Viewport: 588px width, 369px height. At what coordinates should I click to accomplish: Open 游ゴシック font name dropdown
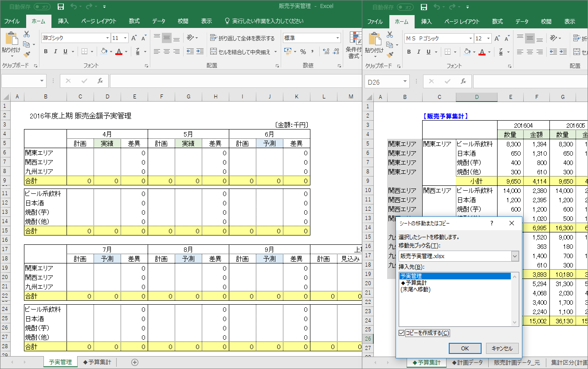(x=107, y=38)
